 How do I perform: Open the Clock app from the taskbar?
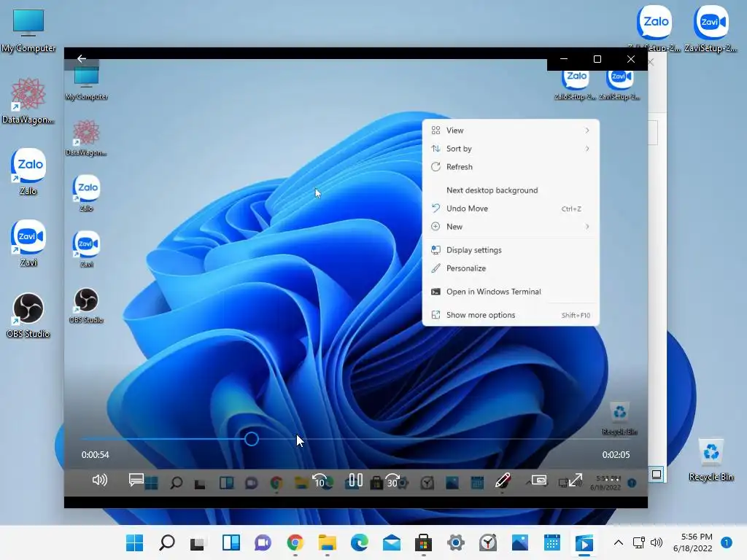point(488,542)
